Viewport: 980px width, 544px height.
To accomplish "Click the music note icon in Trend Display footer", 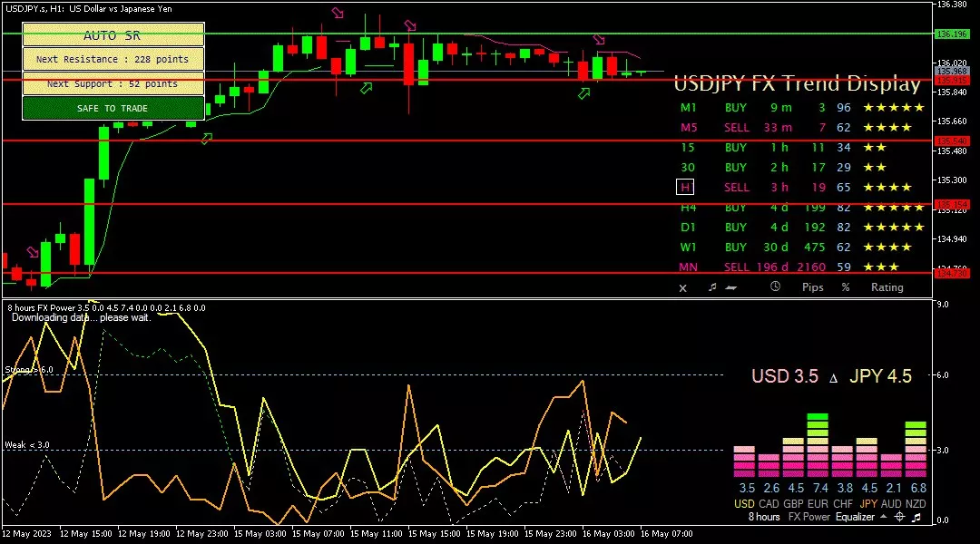I will [711, 287].
